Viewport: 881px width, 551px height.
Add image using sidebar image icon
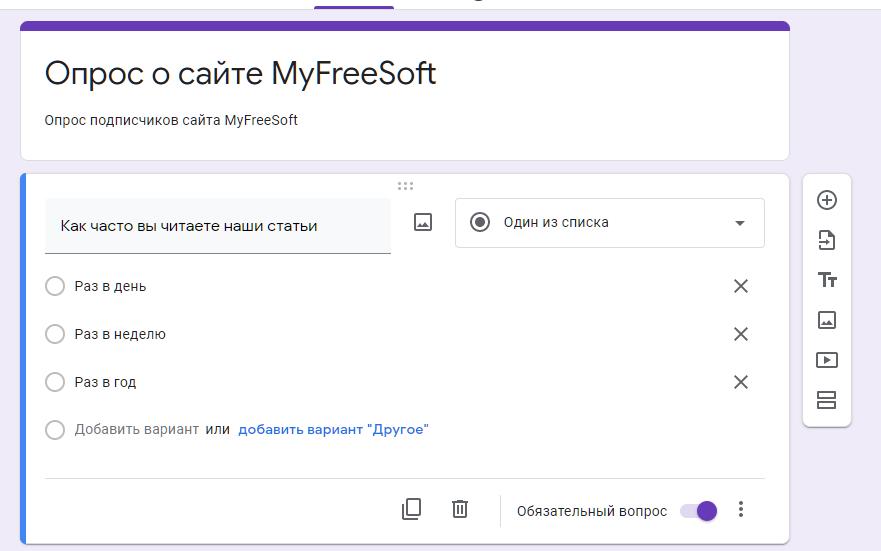point(827,320)
